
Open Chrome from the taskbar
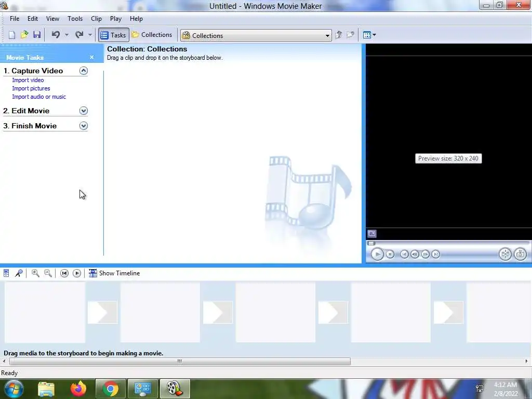pyautogui.click(x=111, y=389)
